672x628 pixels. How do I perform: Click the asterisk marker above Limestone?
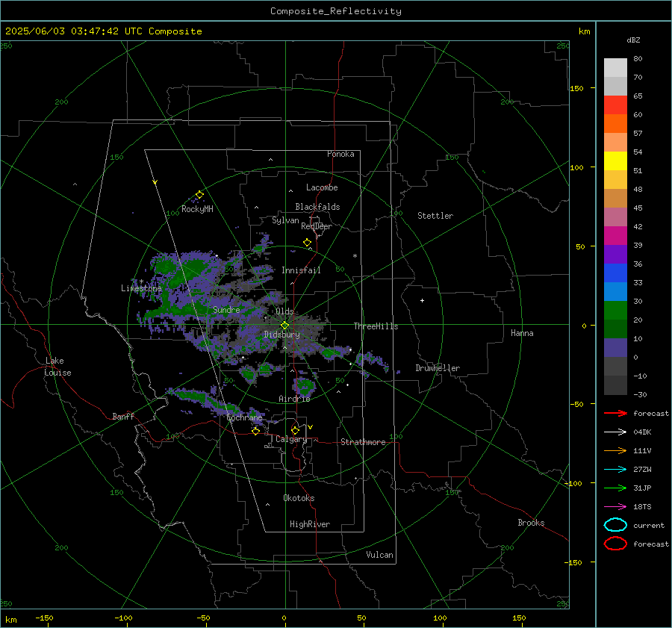tap(141, 282)
